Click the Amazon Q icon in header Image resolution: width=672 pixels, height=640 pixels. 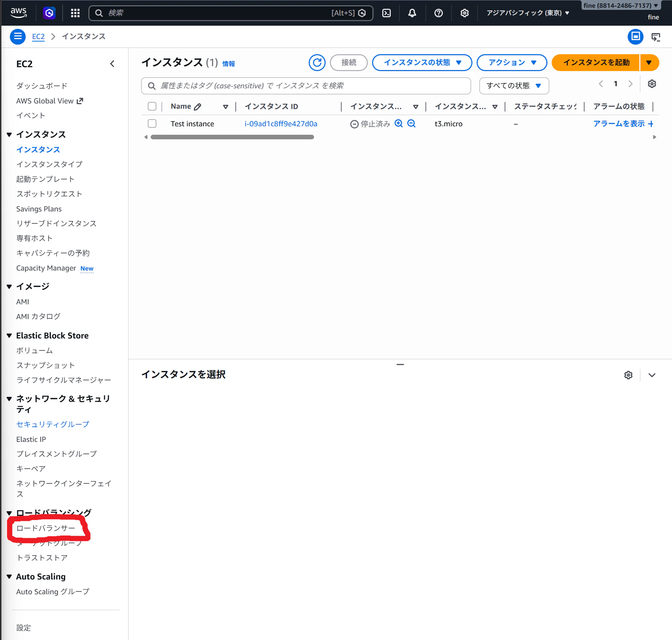(x=49, y=13)
